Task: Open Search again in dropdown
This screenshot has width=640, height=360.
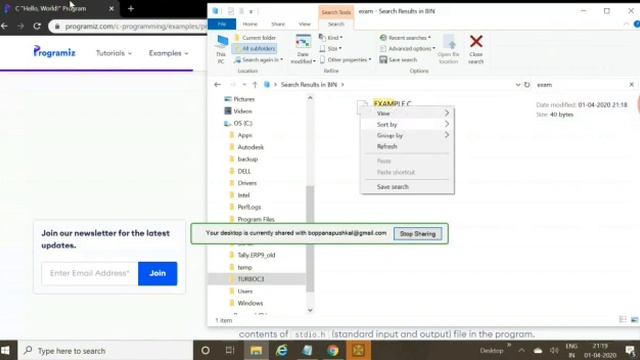Action: pyautogui.click(x=258, y=60)
